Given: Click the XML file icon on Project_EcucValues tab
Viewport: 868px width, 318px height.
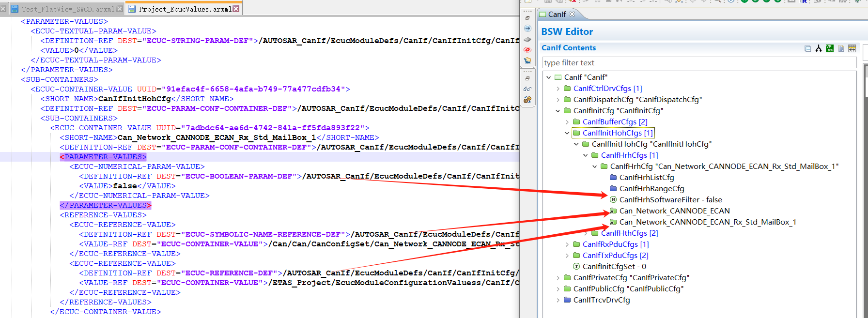Looking at the screenshot, I should coord(131,9).
